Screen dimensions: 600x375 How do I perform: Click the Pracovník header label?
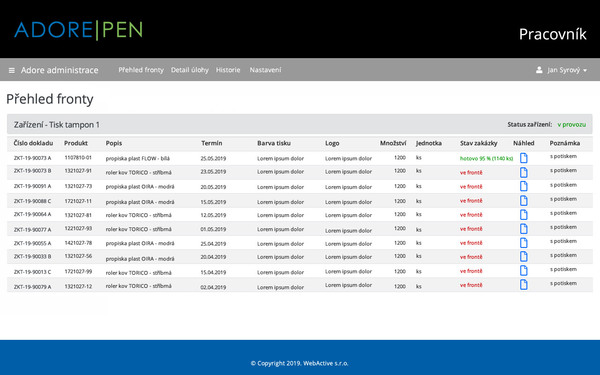pos(553,34)
